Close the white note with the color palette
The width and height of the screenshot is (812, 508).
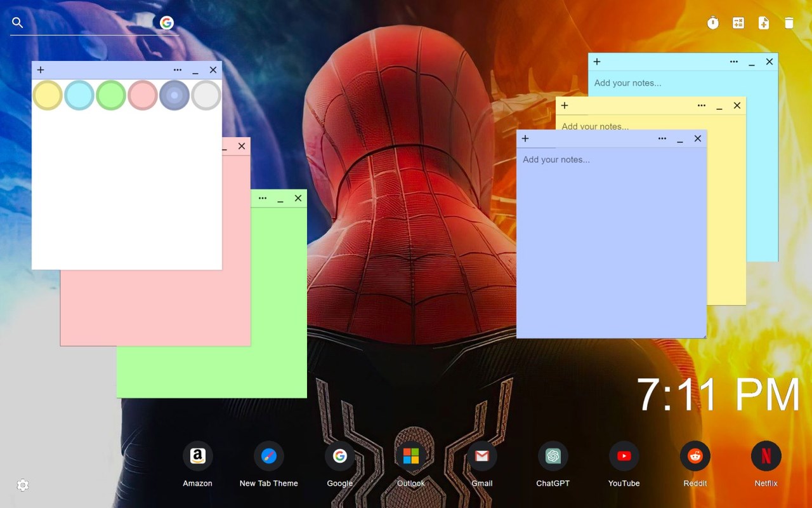point(213,70)
